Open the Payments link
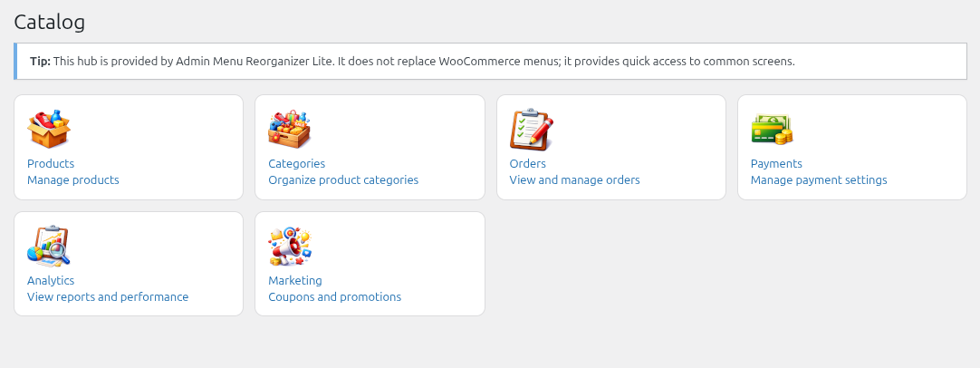Image resolution: width=980 pixels, height=368 pixels. click(776, 164)
